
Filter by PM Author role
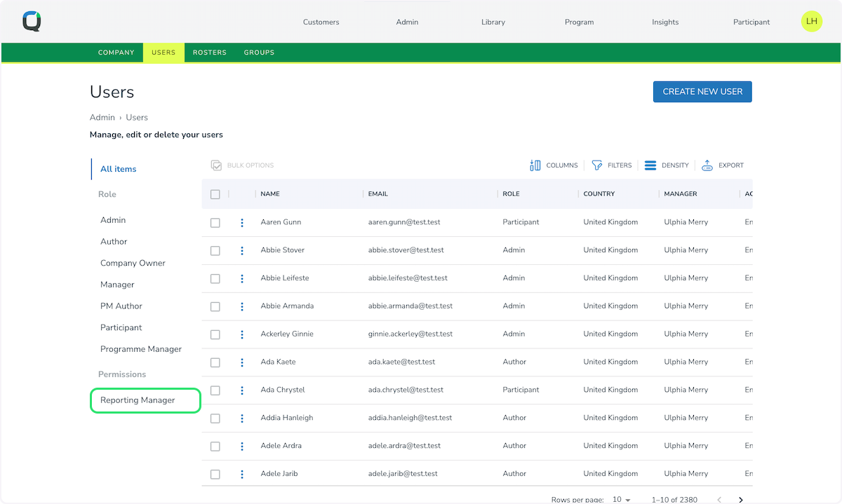click(x=121, y=306)
